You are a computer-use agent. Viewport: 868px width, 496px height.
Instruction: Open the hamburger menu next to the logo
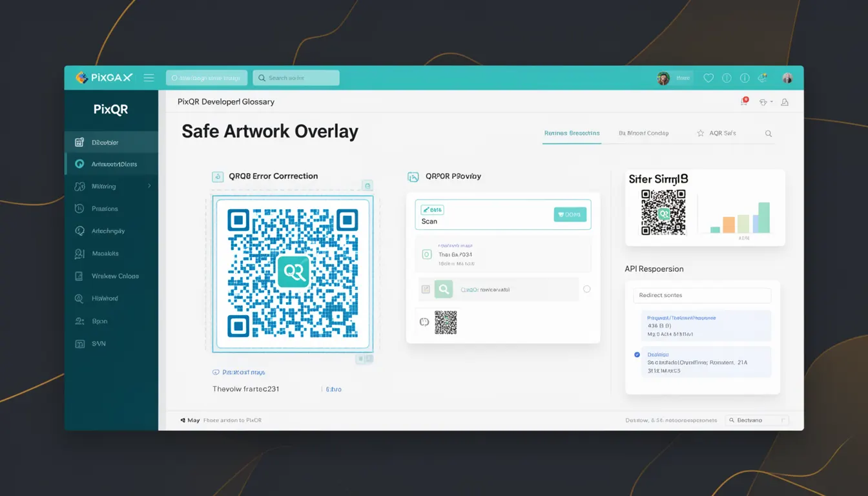click(x=149, y=77)
